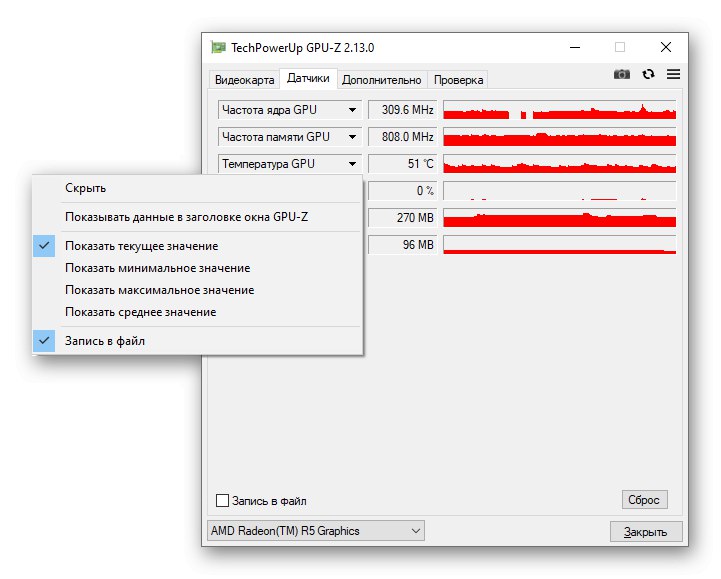Click the 51 °C temperature value
The height and width of the screenshot is (579, 721).
[x=402, y=164]
